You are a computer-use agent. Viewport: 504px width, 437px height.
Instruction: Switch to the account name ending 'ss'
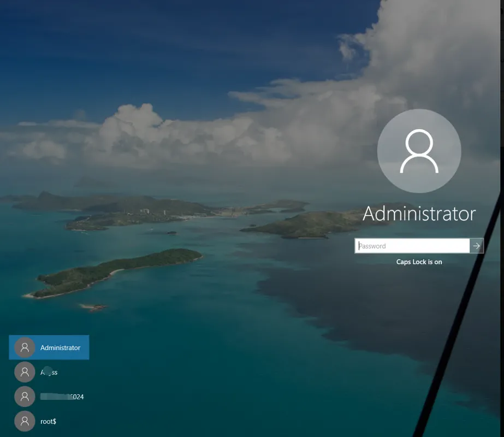[x=49, y=373]
